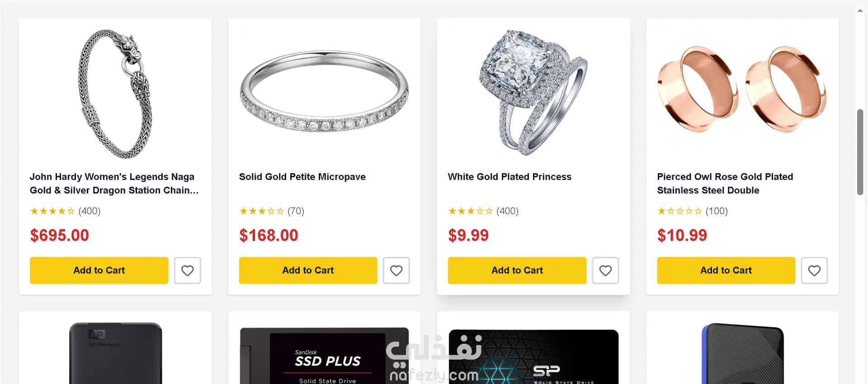View the dragon bracelet product image
Viewport: 868px width, 384px height.
coord(115,94)
